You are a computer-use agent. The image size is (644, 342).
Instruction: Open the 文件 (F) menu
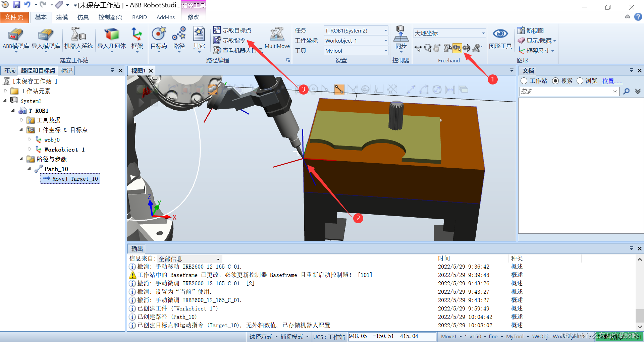14,17
